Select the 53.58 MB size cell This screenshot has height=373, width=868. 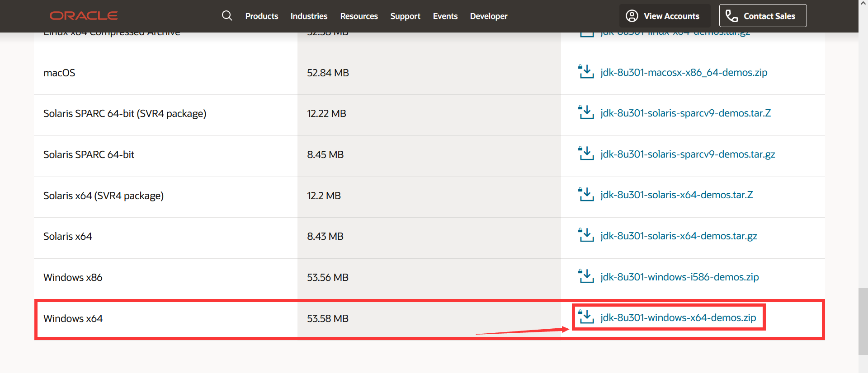[328, 318]
